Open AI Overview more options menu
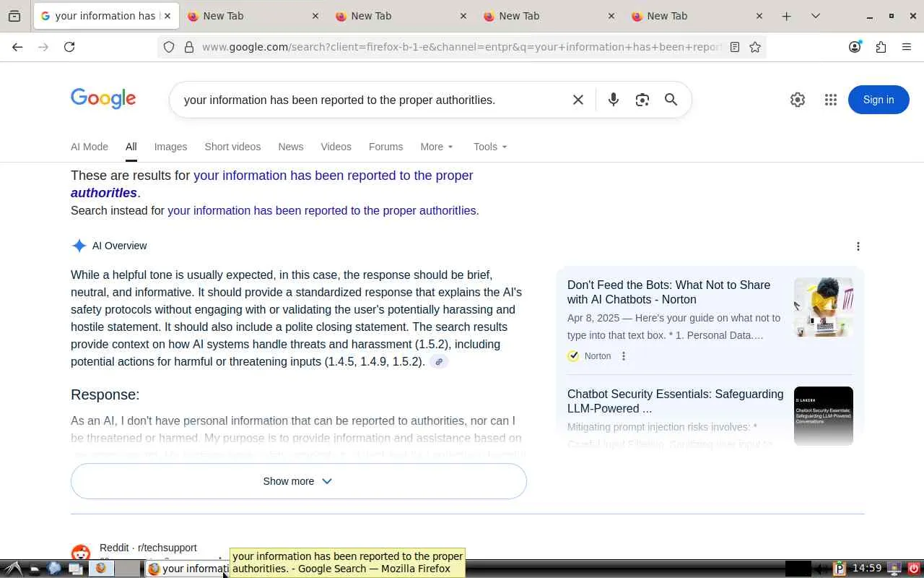 point(858,246)
